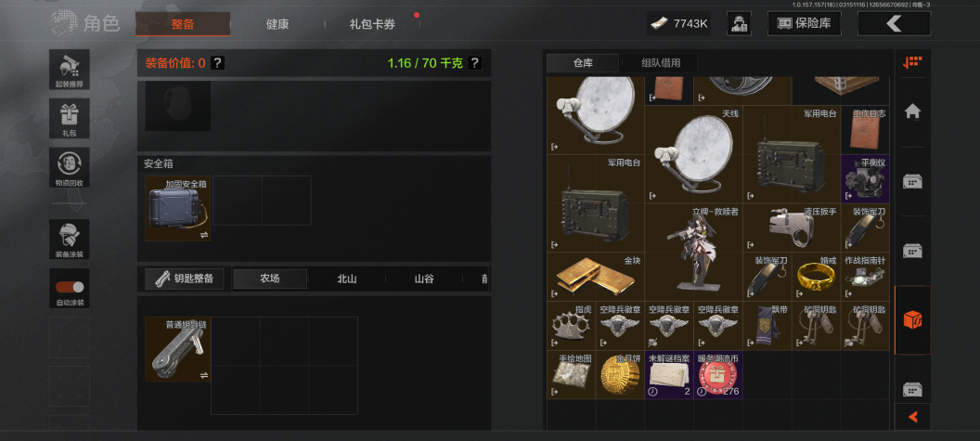
Task: Open the 保险库 vault button
Action: [805, 24]
